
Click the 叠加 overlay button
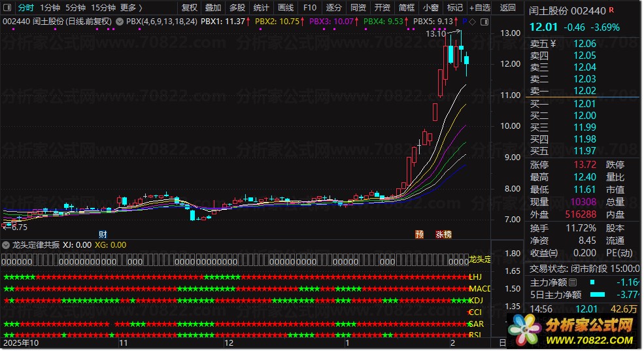213,8
